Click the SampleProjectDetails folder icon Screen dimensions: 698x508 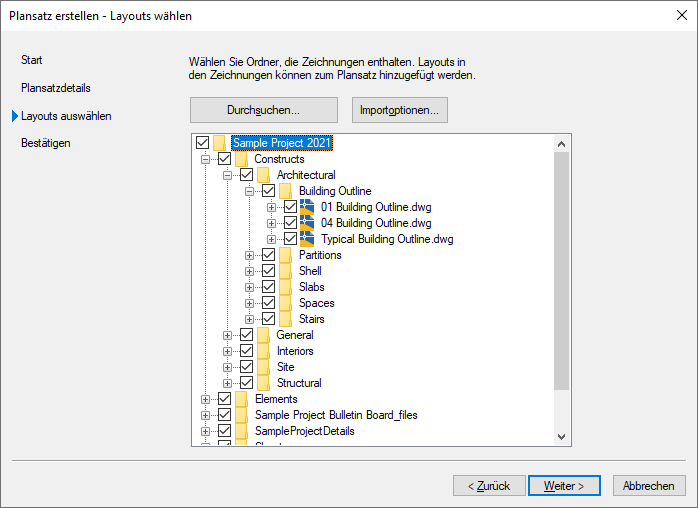pos(241,431)
